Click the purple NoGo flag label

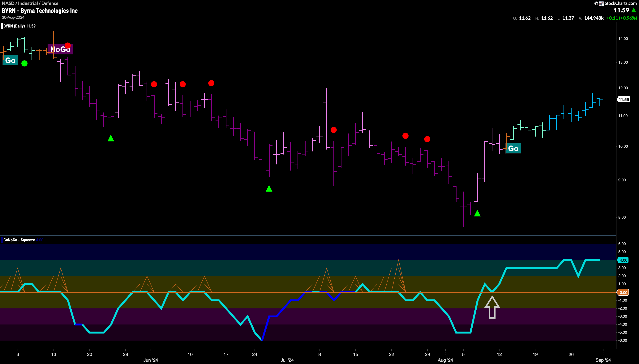pos(60,49)
